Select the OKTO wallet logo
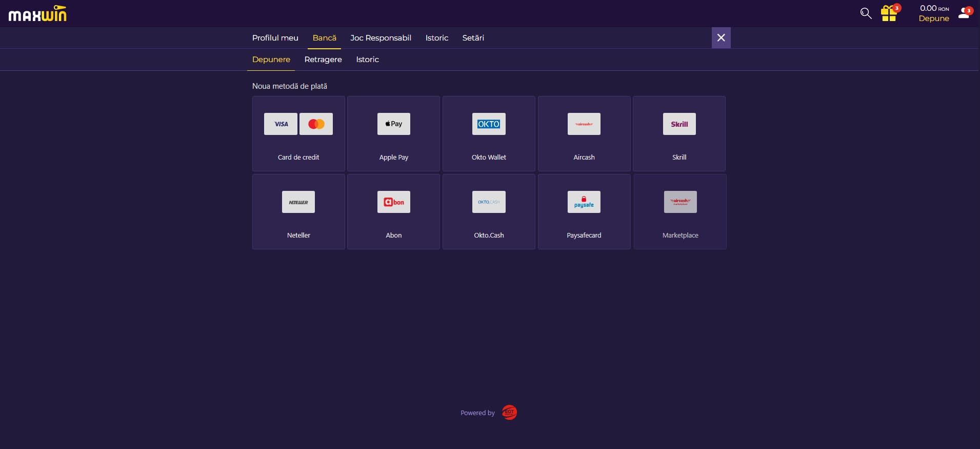980x449 pixels. [489, 124]
